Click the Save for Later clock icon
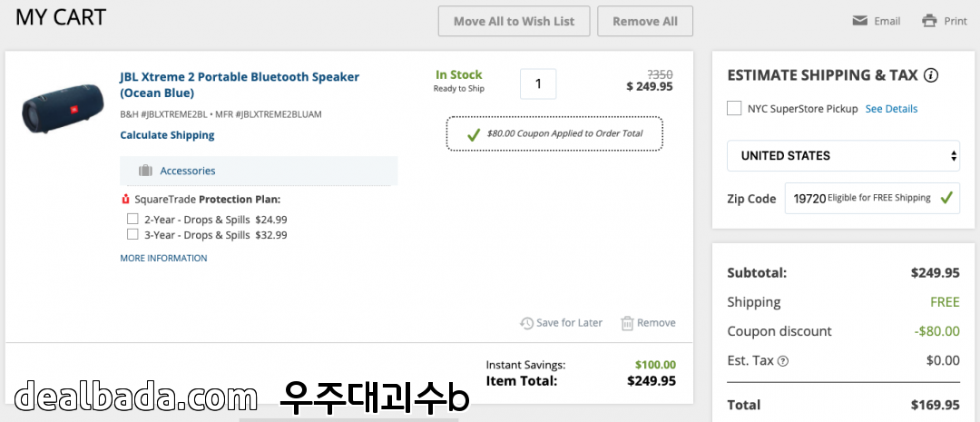 coord(526,323)
